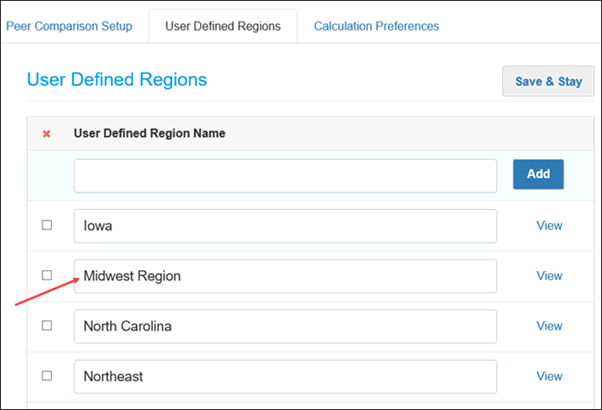This screenshot has width=602, height=410.
Task: Focus the empty new region name field
Action: 285,175
